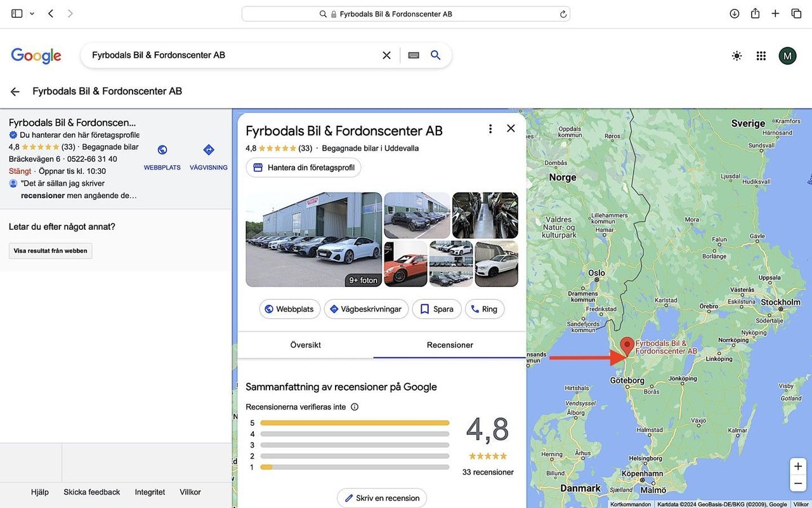
Task: Click the red map pin marker
Action: pyautogui.click(x=627, y=346)
